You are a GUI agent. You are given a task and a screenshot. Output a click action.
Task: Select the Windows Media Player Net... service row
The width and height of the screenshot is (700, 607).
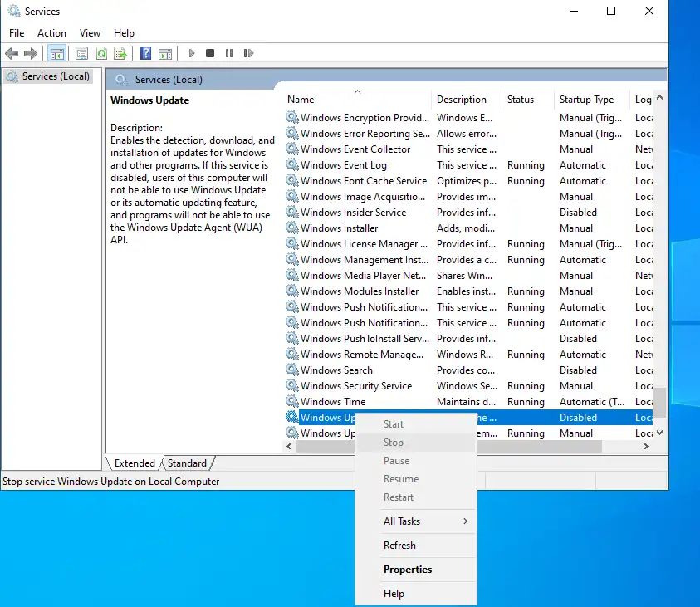(x=469, y=276)
